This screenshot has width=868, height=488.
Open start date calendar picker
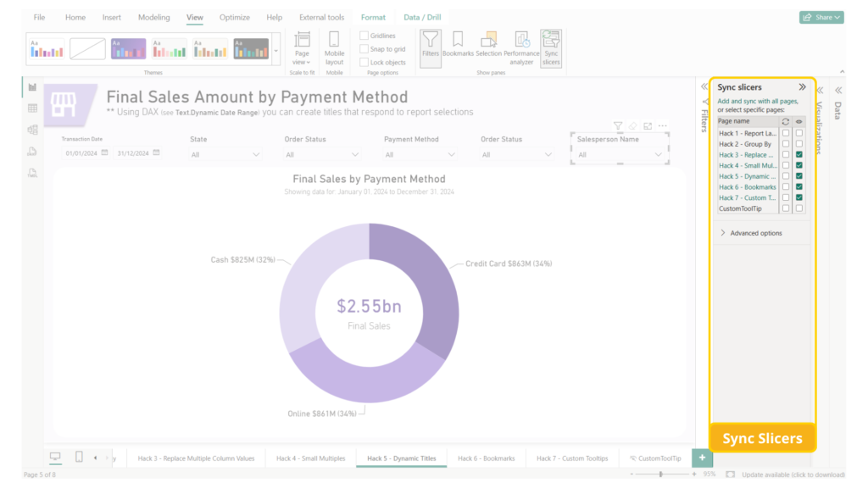tap(104, 152)
